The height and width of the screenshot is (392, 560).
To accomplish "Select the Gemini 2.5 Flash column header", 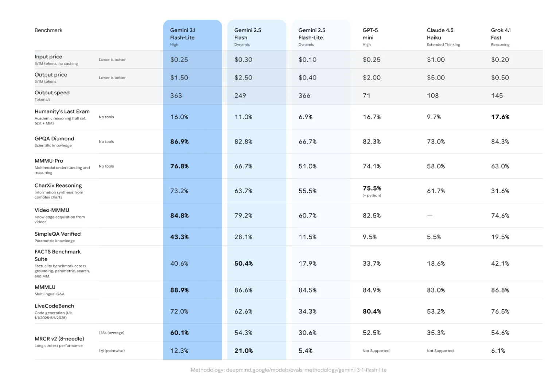I will (x=248, y=34).
